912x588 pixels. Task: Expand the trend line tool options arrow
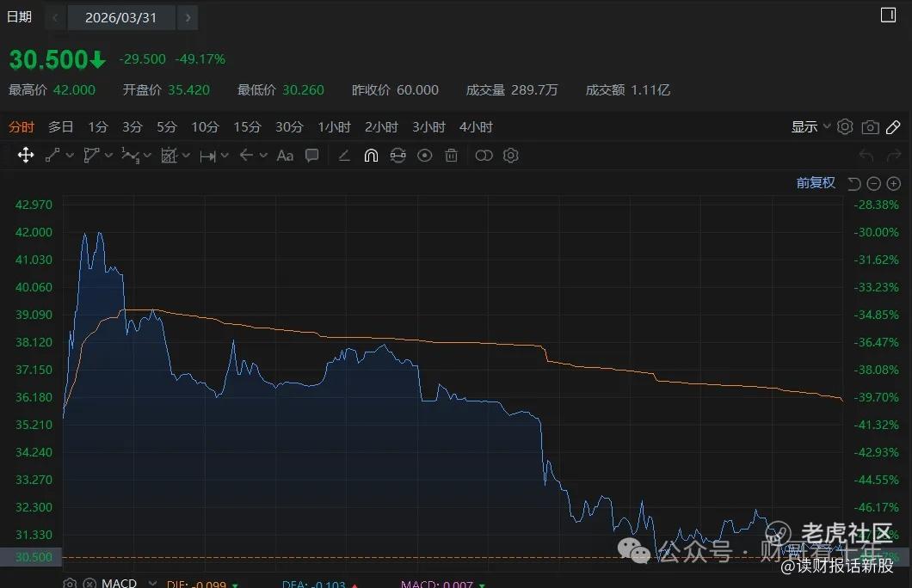tap(70, 155)
